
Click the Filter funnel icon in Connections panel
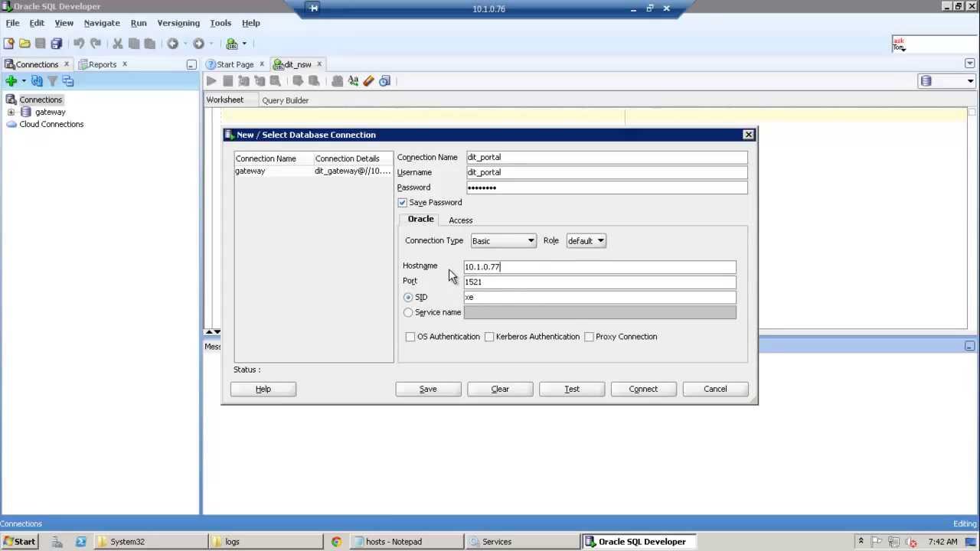pos(52,81)
